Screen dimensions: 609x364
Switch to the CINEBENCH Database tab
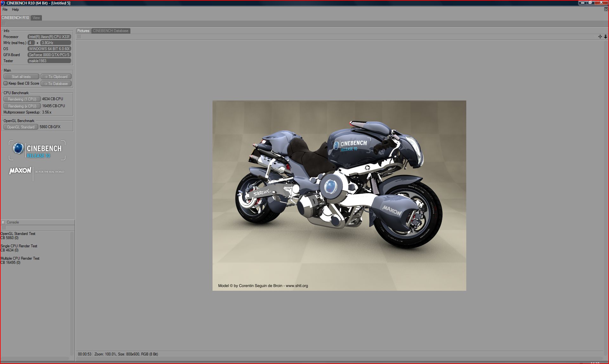pos(110,31)
